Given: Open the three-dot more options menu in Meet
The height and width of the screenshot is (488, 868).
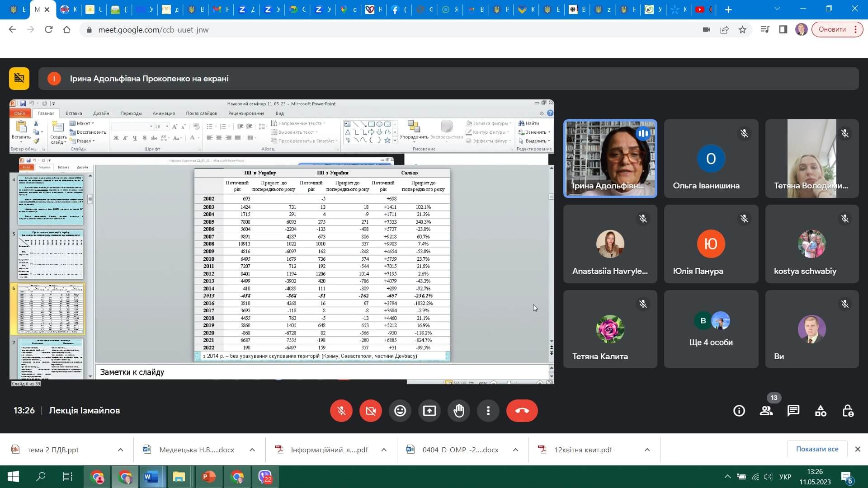Looking at the screenshot, I should (x=488, y=411).
